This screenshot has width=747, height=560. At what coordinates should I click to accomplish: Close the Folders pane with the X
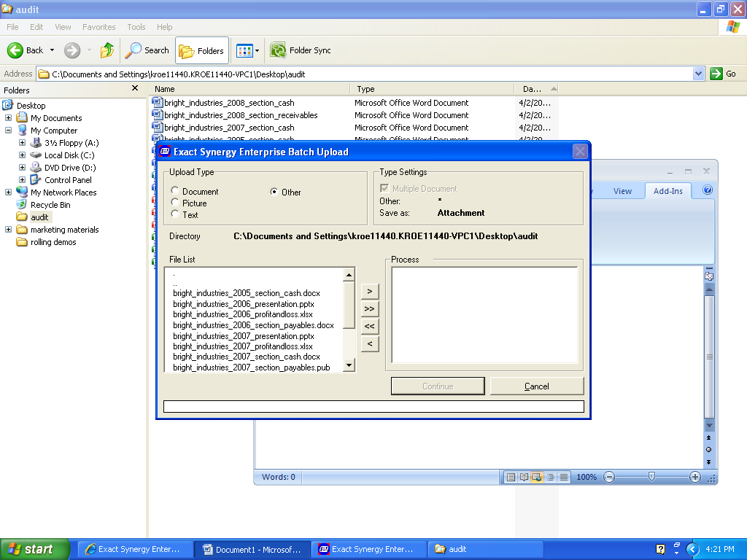pos(135,88)
